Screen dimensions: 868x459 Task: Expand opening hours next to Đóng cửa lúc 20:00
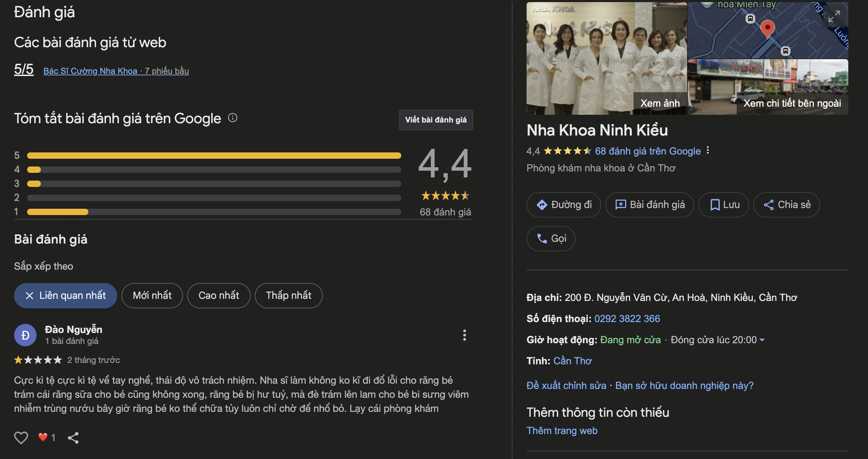pos(762,340)
